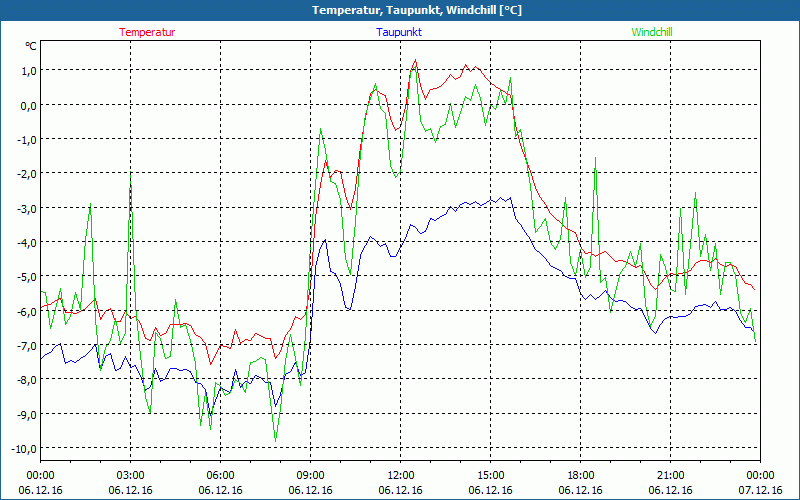800x500 pixels.
Task: Click the 15:00 time axis label
Action: (490, 476)
